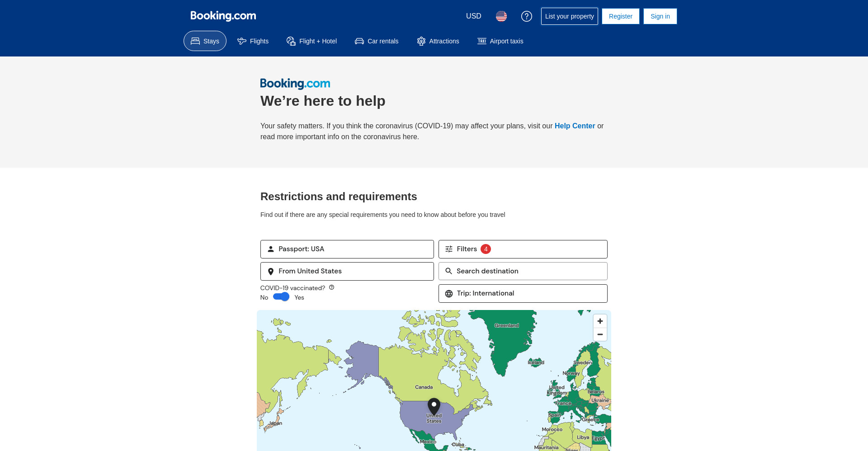Viewport: 868px width, 451px height.
Task: Click Japan label on the map
Action: click(x=275, y=423)
